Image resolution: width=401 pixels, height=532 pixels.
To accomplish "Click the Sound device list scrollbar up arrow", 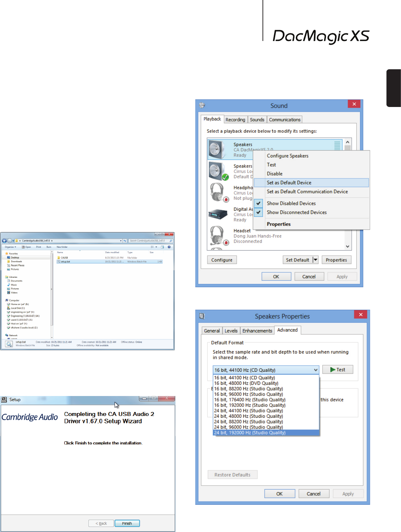I will (x=348, y=142).
